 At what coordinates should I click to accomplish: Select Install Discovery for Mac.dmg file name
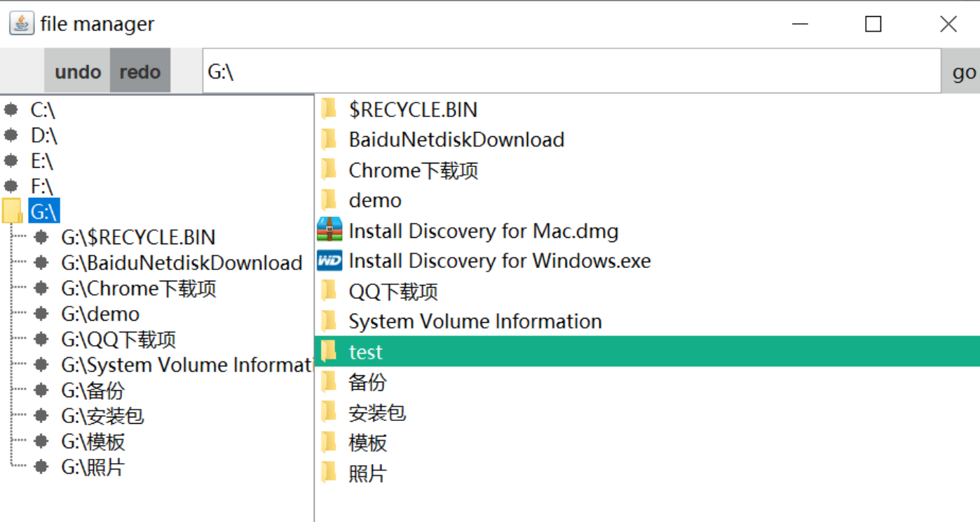484,231
